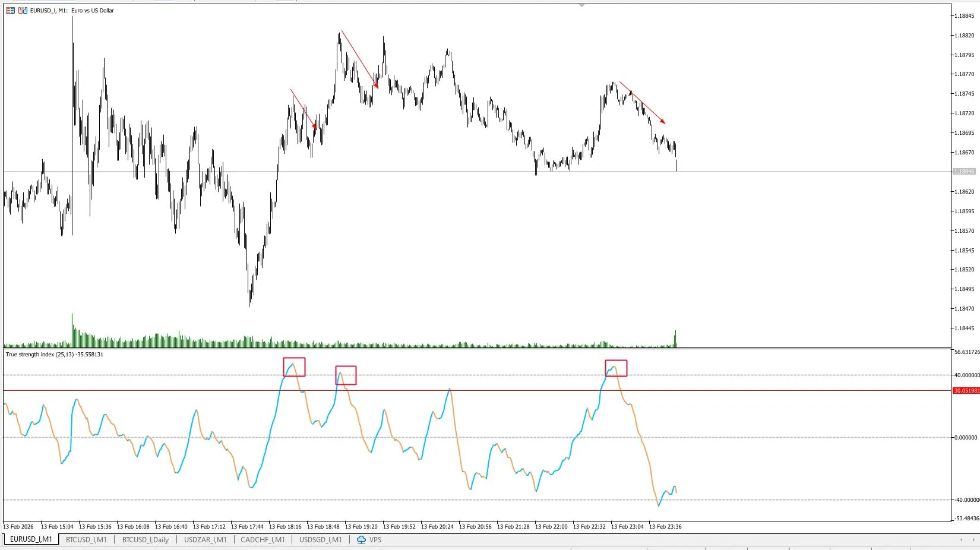Image resolution: width=980 pixels, height=550 pixels.
Task: Click the 1.18845 price on the scale
Action: [x=964, y=16]
